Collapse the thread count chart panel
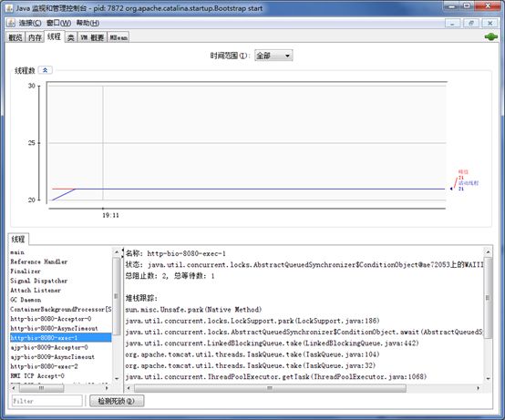Screen dimensions: 505x420 [x=45, y=70]
